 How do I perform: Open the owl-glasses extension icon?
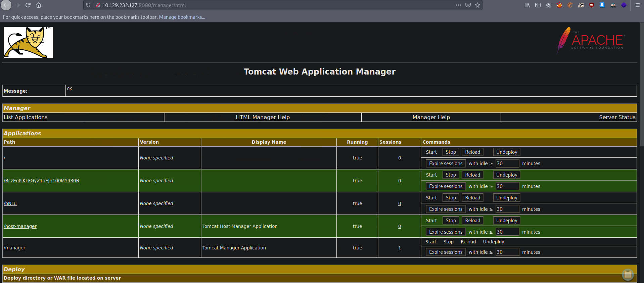(613, 5)
